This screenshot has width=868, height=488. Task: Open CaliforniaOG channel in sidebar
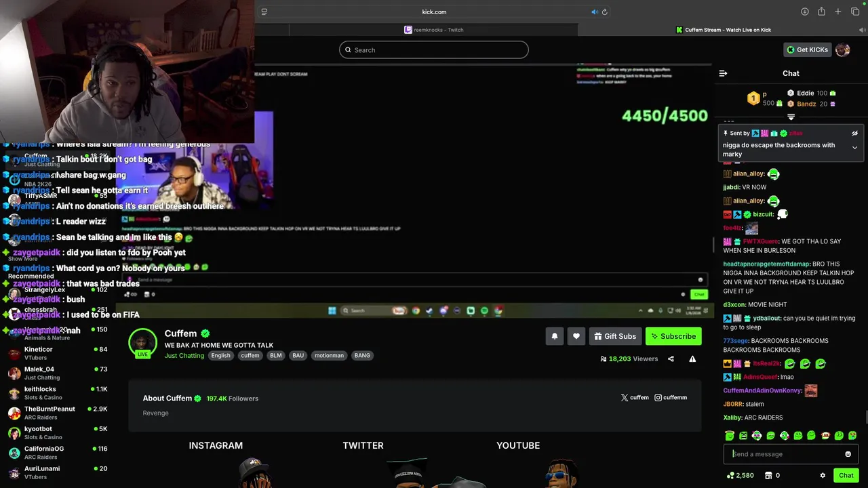58,453
